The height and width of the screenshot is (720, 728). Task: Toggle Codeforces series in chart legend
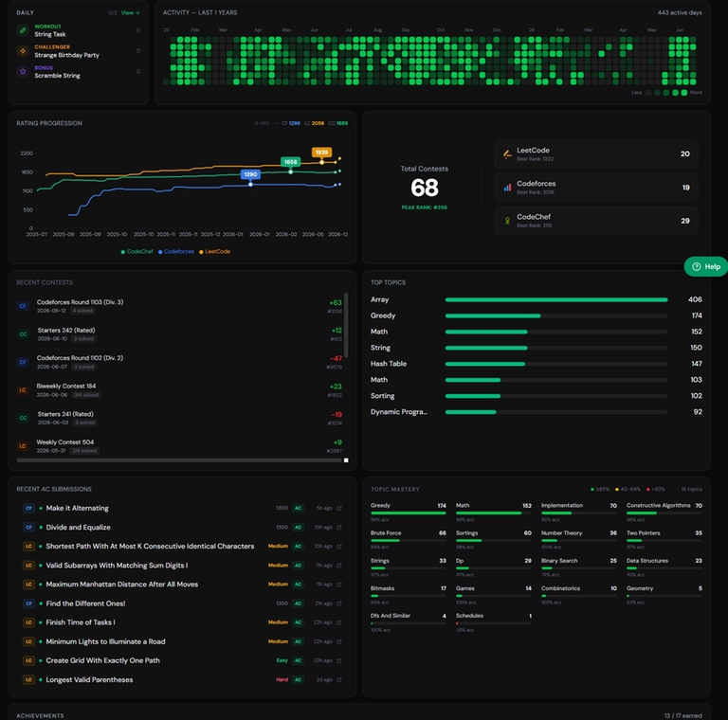176,251
